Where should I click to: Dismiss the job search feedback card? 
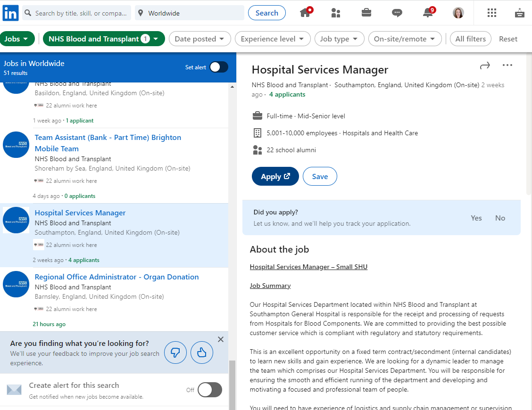click(221, 339)
